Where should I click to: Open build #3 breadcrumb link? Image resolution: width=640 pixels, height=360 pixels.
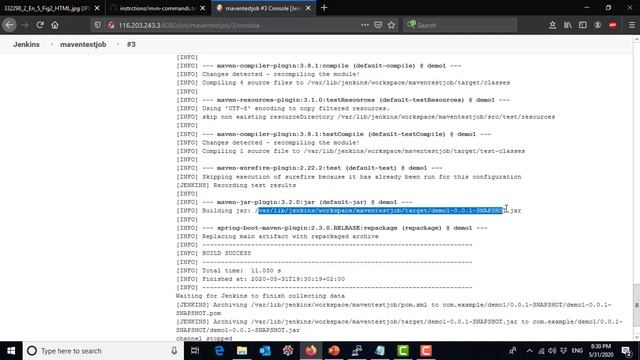[x=131, y=44]
